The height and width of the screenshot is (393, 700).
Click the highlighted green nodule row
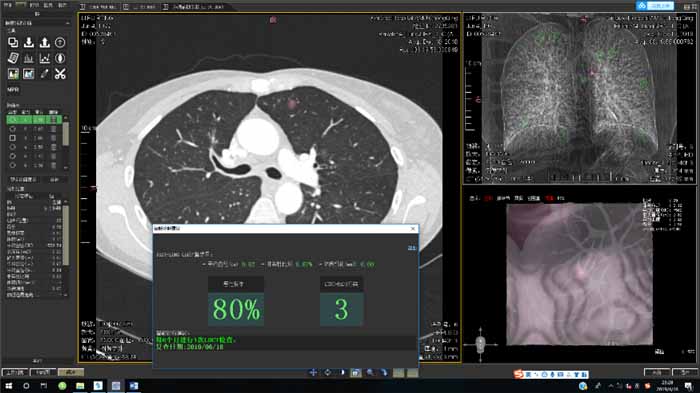point(34,119)
